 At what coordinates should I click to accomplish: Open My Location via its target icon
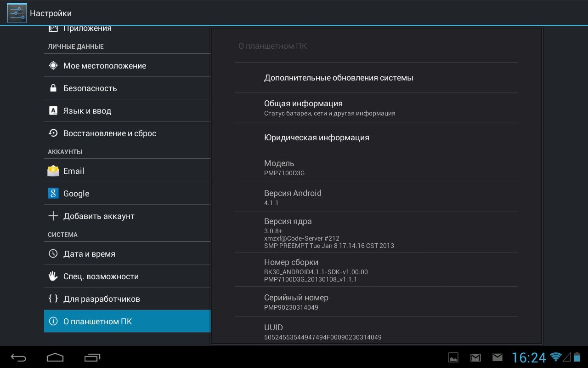[x=53, y=66]
